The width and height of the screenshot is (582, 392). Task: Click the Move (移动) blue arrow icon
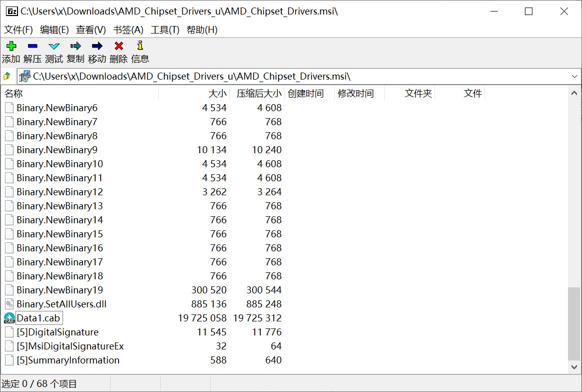click(97, 46)
